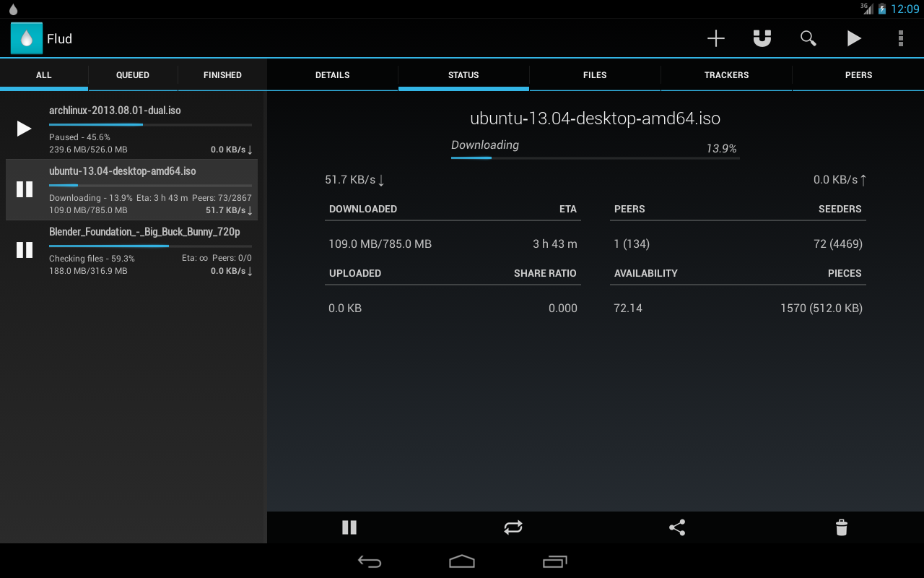Click the SEEDERS header
This screenshot has width=924, height=578.
[840, 209]
